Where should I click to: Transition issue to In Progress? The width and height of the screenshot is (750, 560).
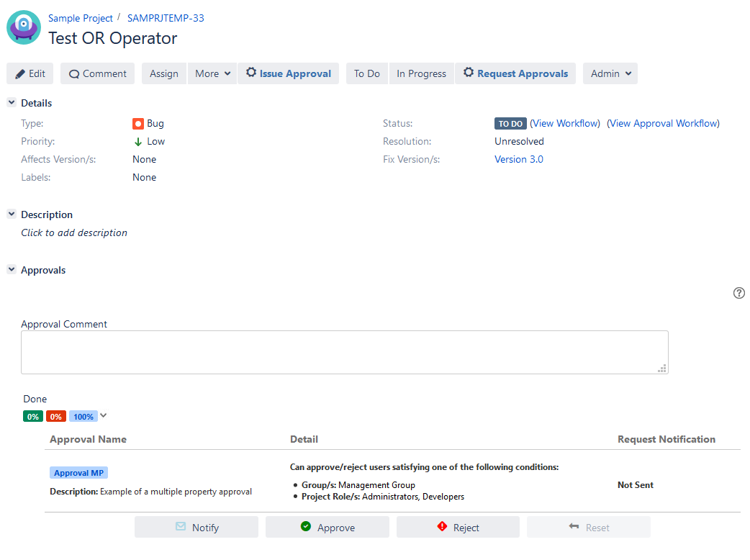pos(421,73)
